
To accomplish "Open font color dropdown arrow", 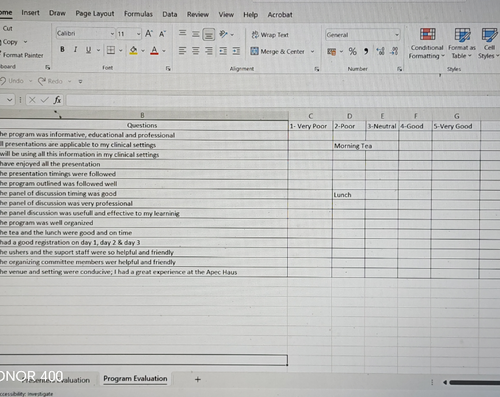I will (x=164, y=51).
